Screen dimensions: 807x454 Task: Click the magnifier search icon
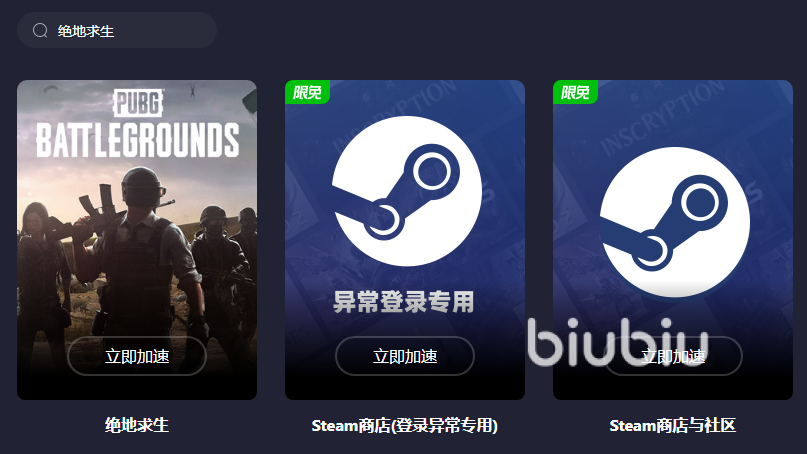click(40, 31)
